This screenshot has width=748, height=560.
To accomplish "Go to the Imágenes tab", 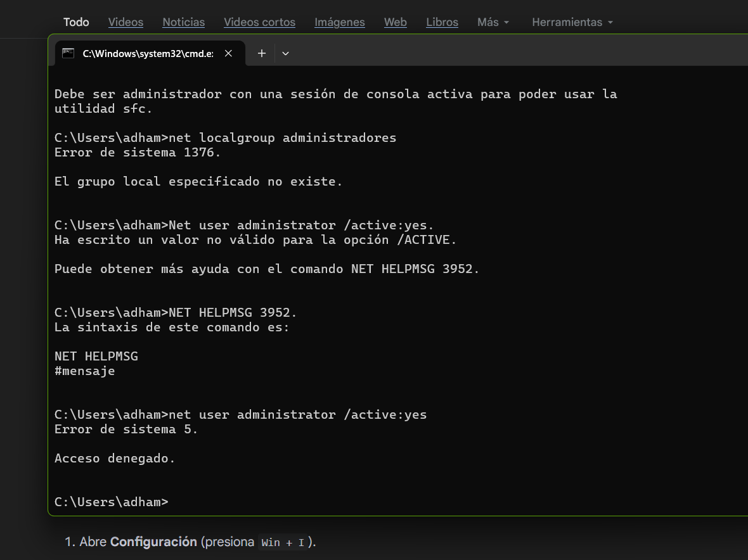I will click(340, 22).
